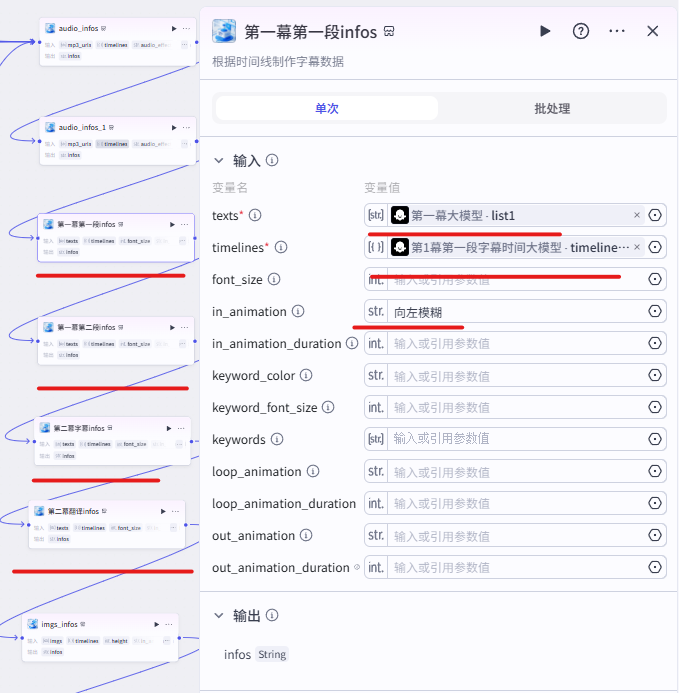Image resolution: width=679 pixels, height=693 pixels.
Task: Open reference picker for keyword_font_size row
Action: point(655,407)
